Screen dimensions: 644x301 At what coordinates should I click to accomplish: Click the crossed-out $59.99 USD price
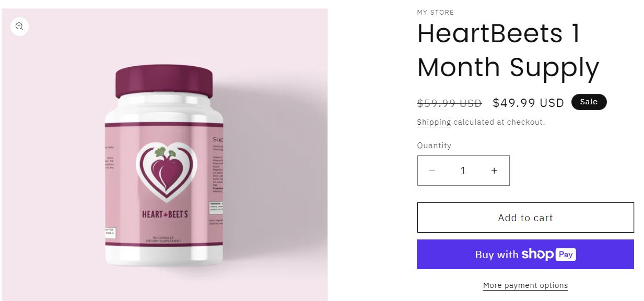point(449,103)
